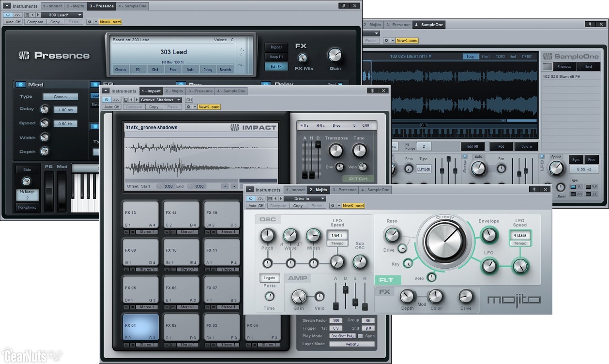Select Delay FX tab in Presence display

208,70
